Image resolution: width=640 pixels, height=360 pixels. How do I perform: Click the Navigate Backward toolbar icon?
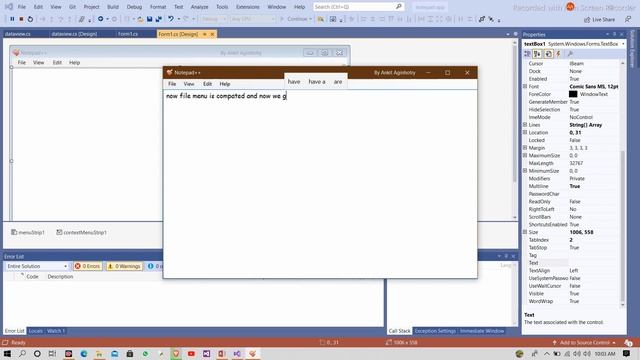[x=100, y=19]
